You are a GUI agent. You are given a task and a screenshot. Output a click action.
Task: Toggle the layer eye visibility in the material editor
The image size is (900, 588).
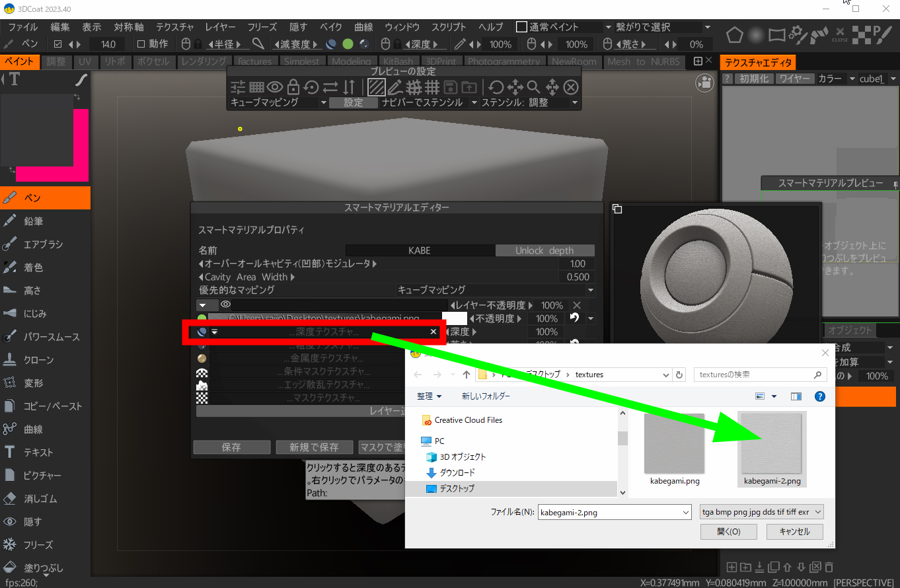tap(225, 305)
